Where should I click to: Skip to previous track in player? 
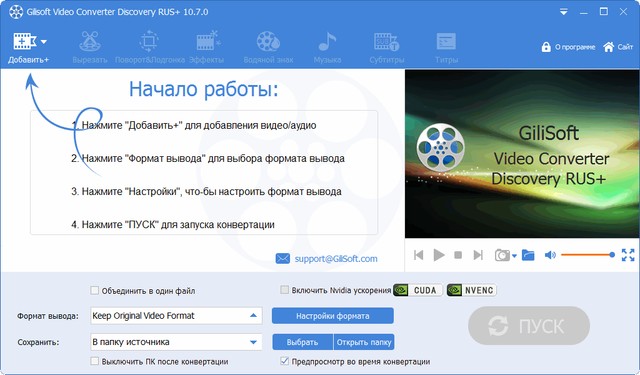point(418,255)
